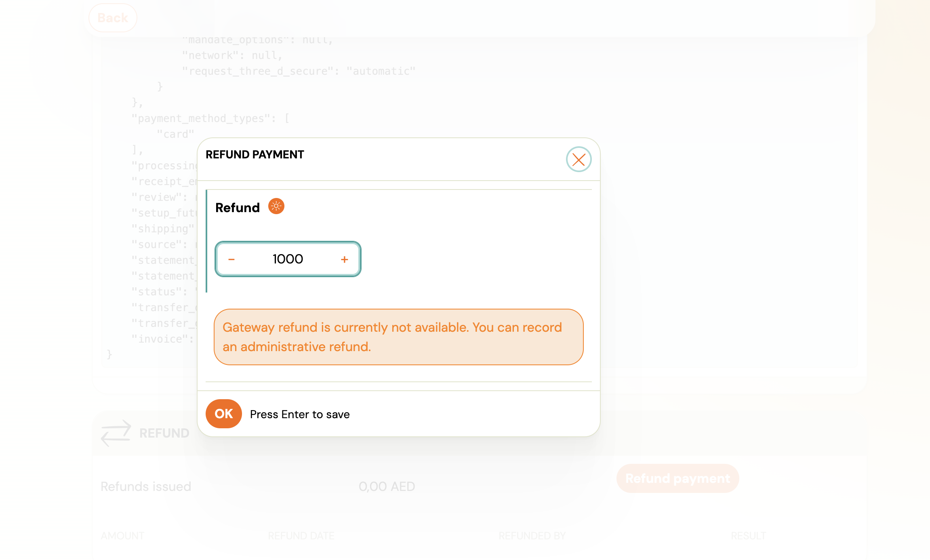Image resolution: width=930 pixels, height=560 pixels.
Task: Select the 1000 amount value field
Action: 288,259
